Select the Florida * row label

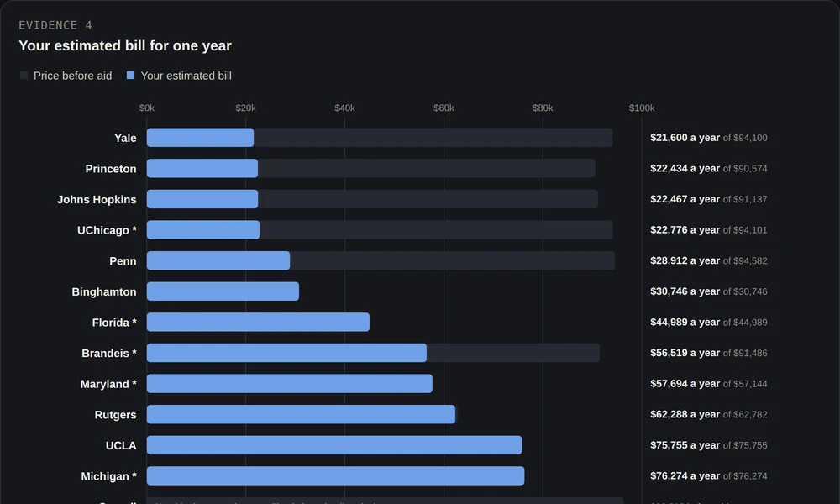[x=114, y=323]
